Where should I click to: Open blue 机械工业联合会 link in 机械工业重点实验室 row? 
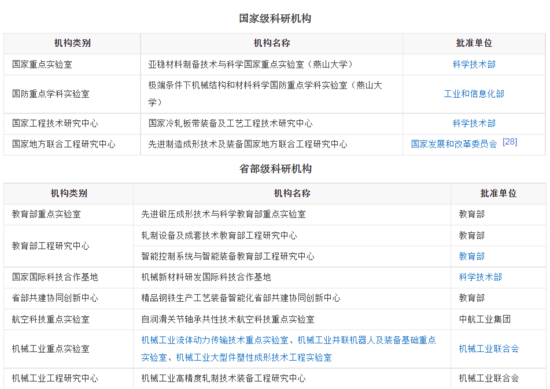tap(489, 349)
